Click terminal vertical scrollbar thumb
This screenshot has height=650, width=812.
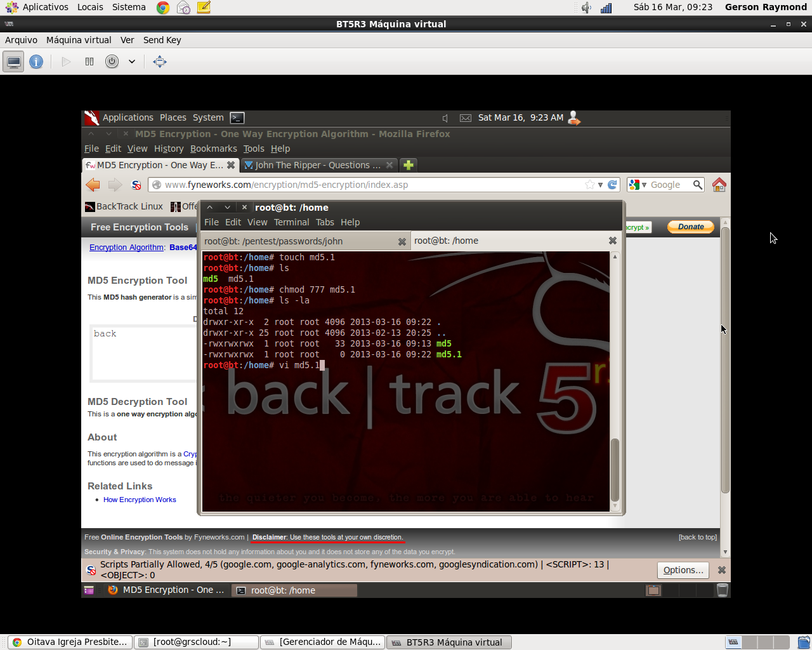point(615,470)
